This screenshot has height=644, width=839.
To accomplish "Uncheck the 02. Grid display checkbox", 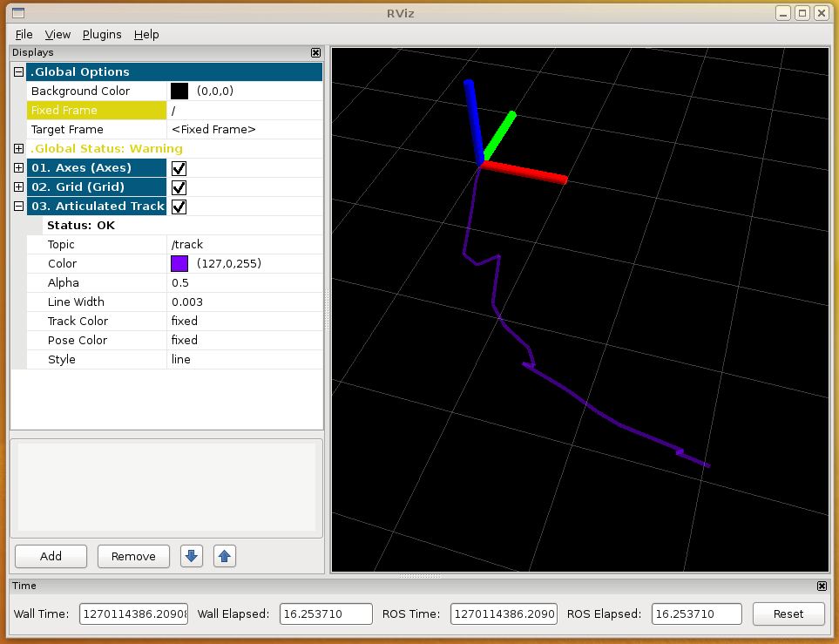I will [179, 187].
